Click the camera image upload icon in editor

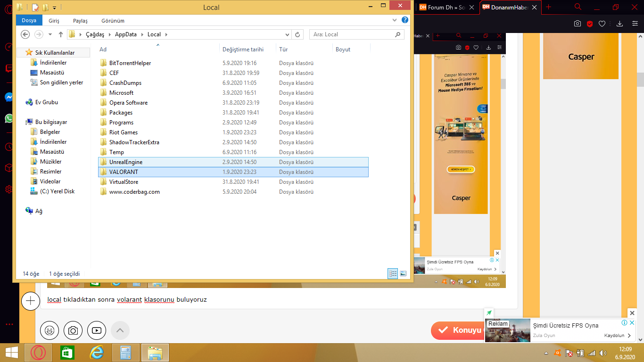(x=73, y=330)
